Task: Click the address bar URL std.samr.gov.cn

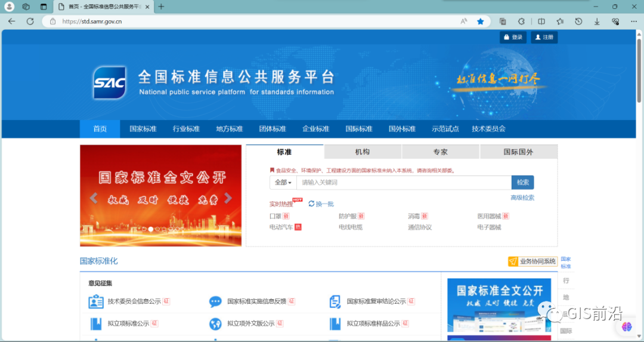Action: click(x=92, y=21)
